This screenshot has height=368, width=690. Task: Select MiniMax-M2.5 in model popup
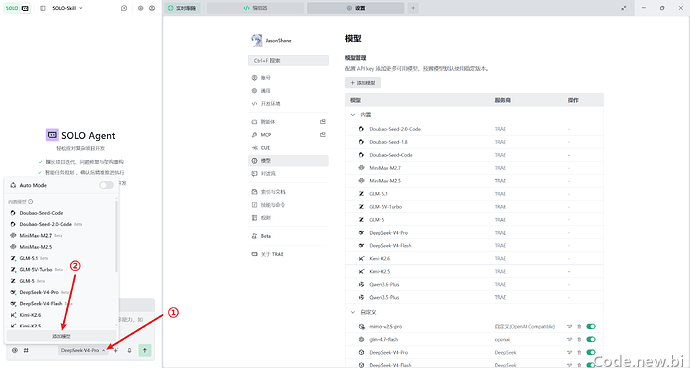(x=61, y=247)
